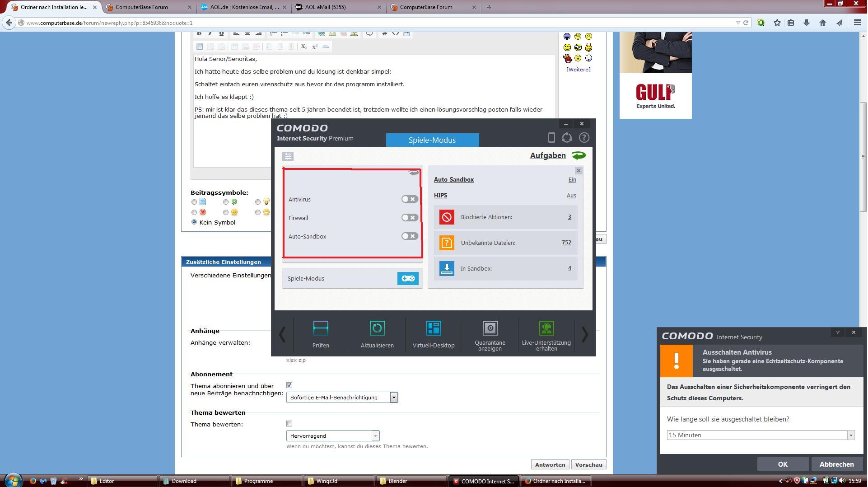Image resolution: width=868 pixels, height=487 pixels.
Task: Switch to AOL.de Kostenlose Email tab
Action: pyautogui.click(x=244, y=7)
